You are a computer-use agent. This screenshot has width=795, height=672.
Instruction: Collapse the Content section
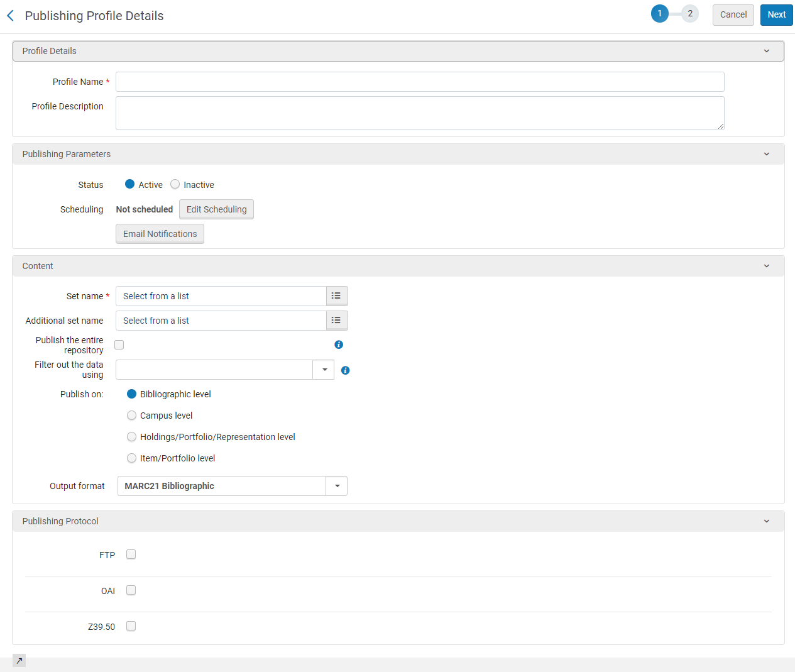767,266
